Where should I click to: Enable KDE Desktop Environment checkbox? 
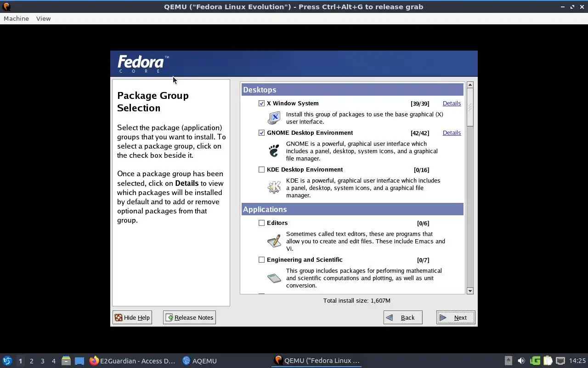pyautogui.click(x=261, y=170)
